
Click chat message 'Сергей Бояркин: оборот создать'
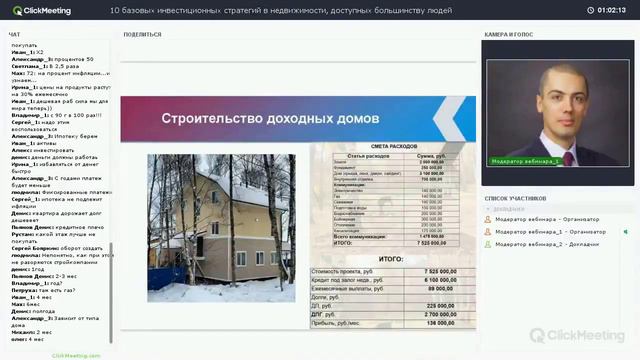click(57, 248)
